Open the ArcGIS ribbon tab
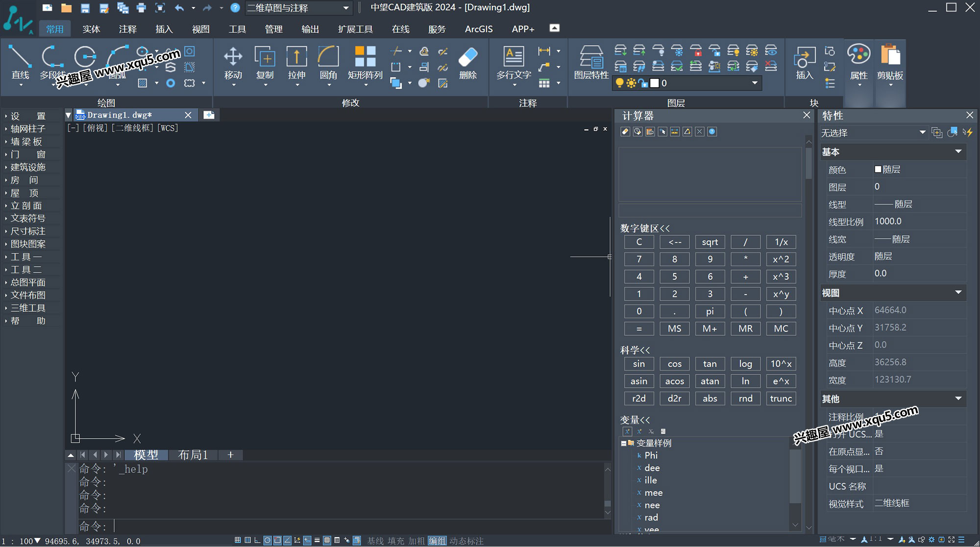This screenshot has height=547, width=980. coord(479,29)
